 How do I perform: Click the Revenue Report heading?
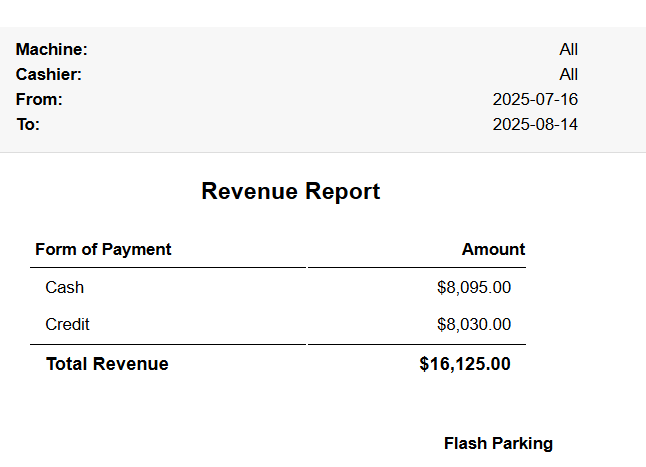click(290, 191)
